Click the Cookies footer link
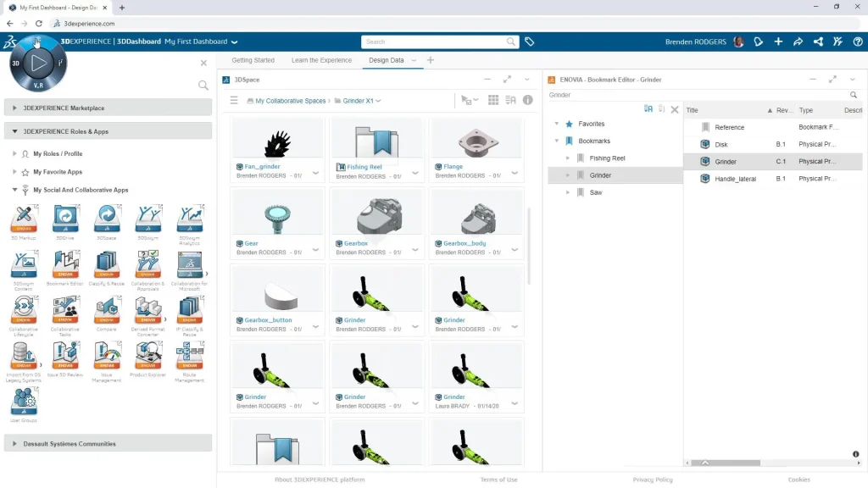Viewport: 868px width, 488px height. click(x=798, y=480)
